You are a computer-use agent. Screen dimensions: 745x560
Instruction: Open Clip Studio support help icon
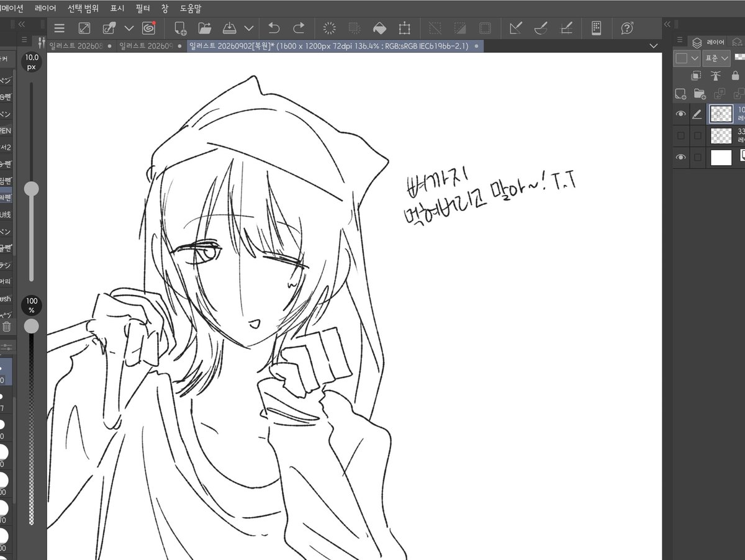click(x=627, y=28)
